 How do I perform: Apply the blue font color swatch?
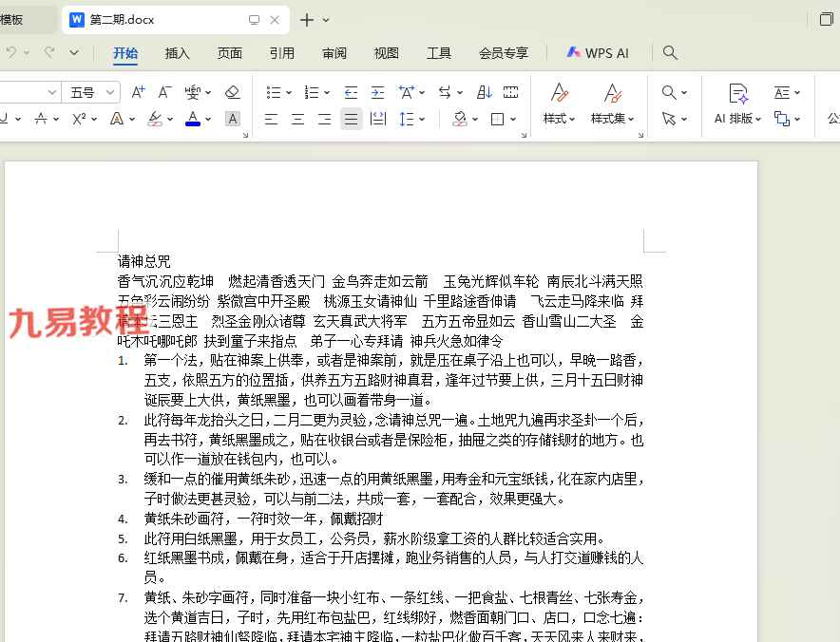pyautogui.click(x=193, y=119)
